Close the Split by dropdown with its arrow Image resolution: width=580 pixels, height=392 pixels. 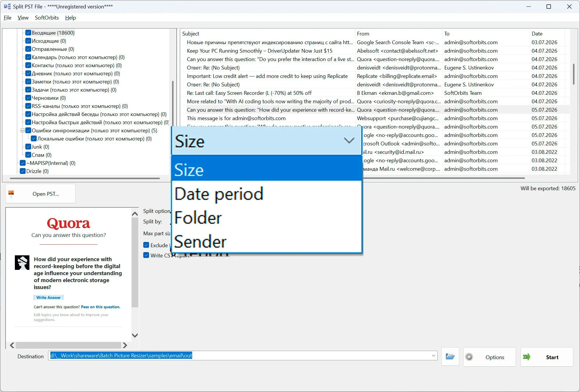coord(349,141)
